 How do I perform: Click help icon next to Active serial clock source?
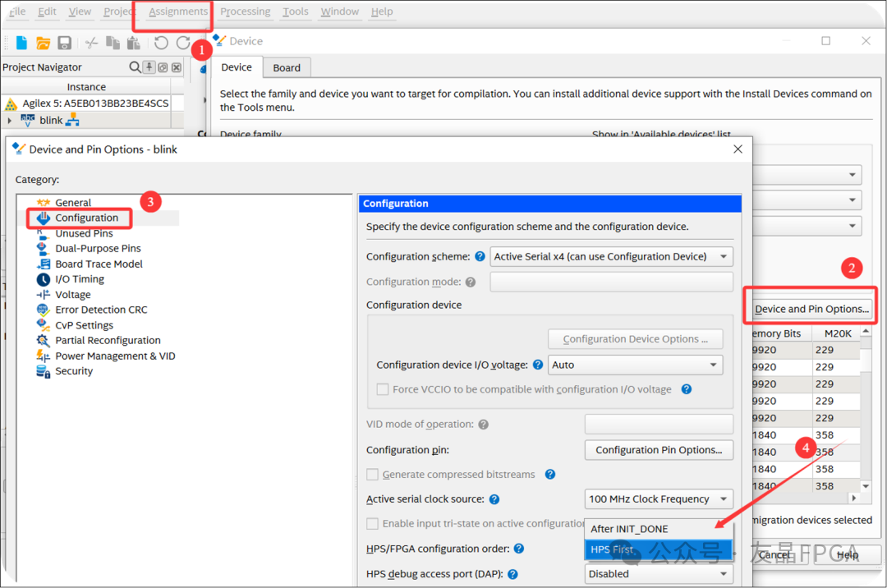tap(494, 499)
